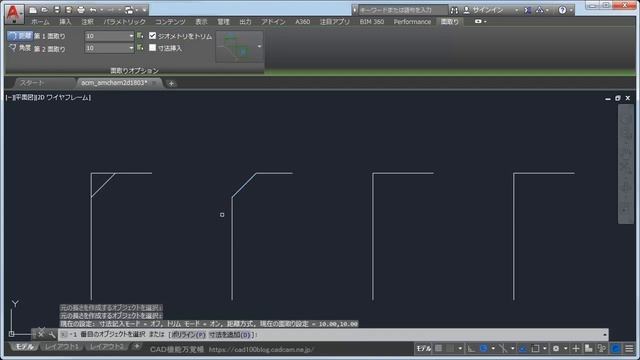Expand the quick access toolbar customize arrow
The width and height of the screenshot is (640, 360).
pyautogui.click(x=144, y=10)
